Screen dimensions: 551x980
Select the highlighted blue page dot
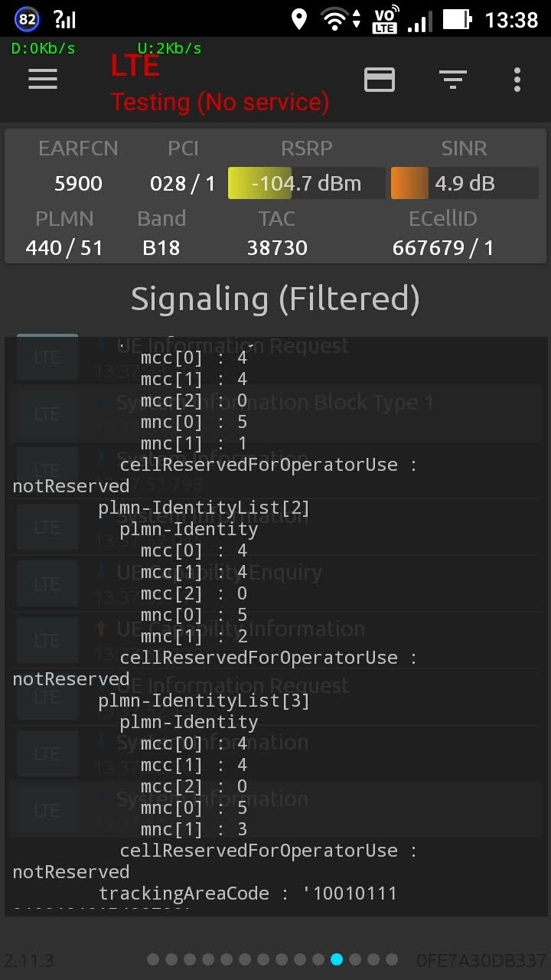pos(337,959)
